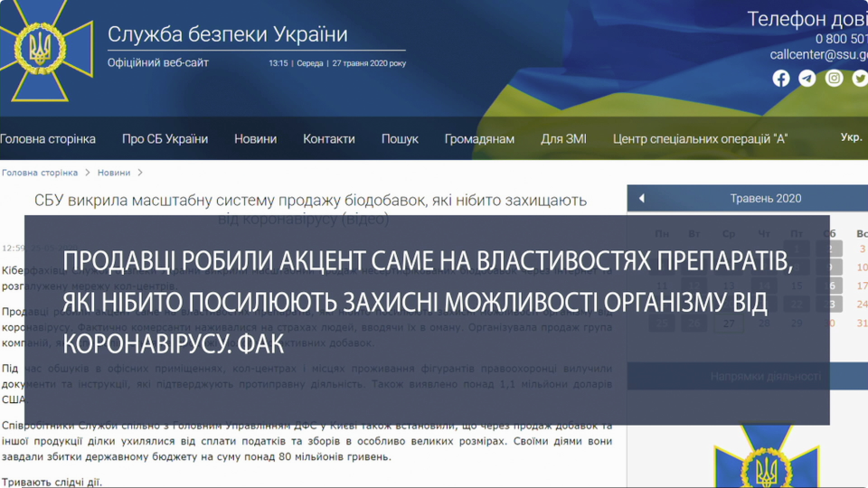868x488 pixels.
Task: Open the Telegram social icon
Action: click(807, 78)
